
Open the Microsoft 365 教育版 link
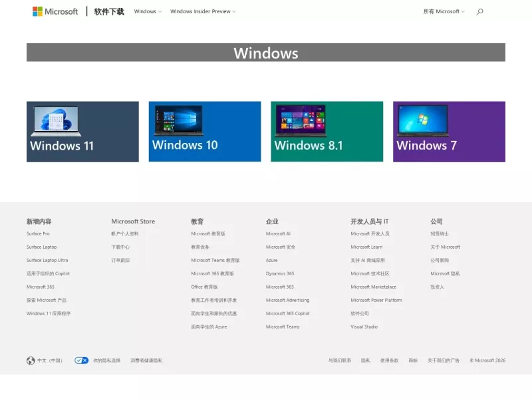click(212, 273)
